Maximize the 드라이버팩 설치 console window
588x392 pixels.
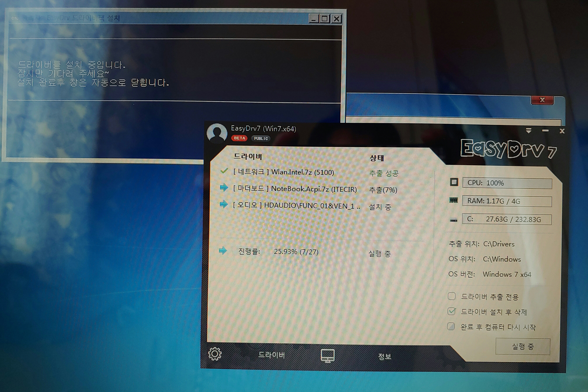tap(325, 19)
